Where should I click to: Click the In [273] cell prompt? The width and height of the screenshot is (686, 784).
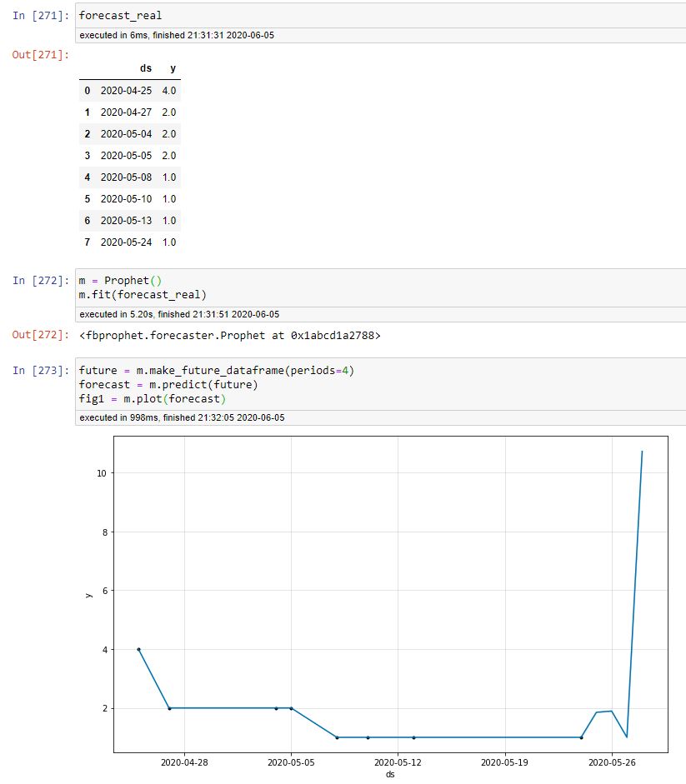(35, 369)
